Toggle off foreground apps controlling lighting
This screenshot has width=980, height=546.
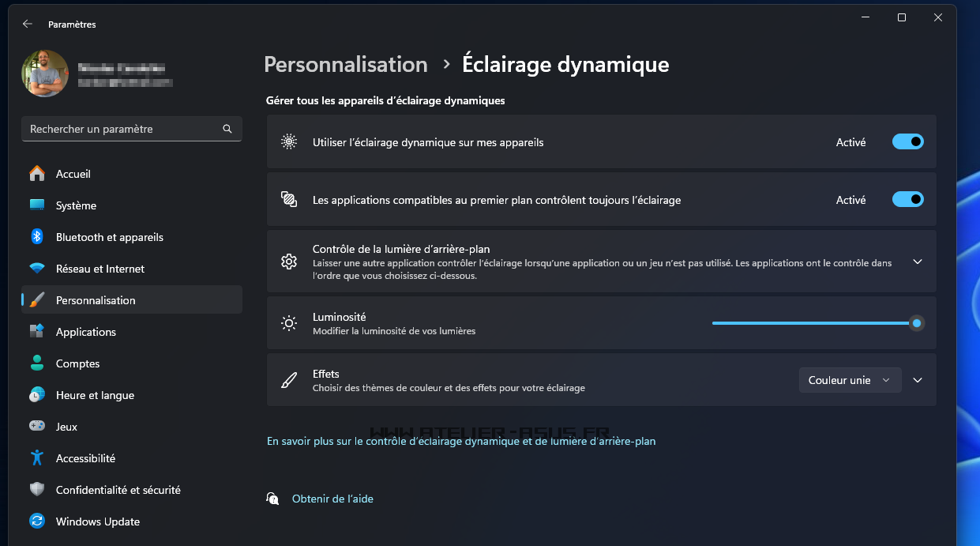(x=907, y=200)
